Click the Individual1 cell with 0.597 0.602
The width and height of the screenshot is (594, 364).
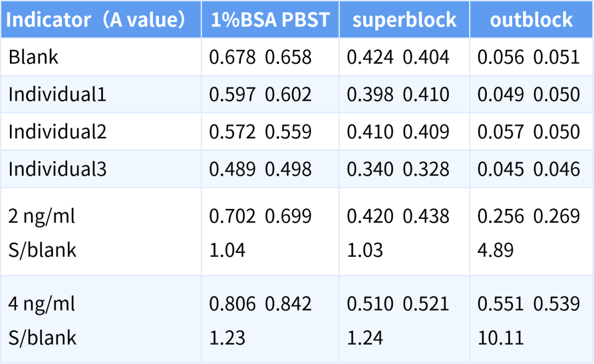click(x=260, y=94)
